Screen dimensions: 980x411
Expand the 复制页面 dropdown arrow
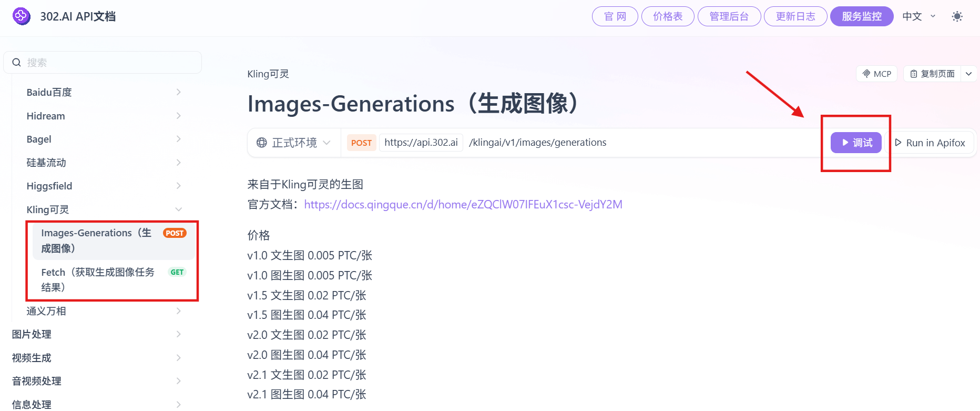tap(969, 74)
